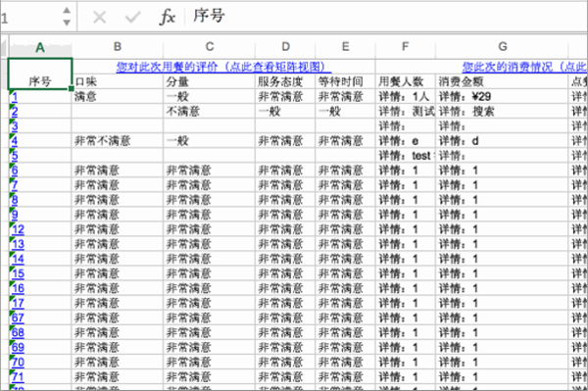This screenshot has height=391, width=588.
Task: Open serial number link 15
Action: (x=18, y=273)
